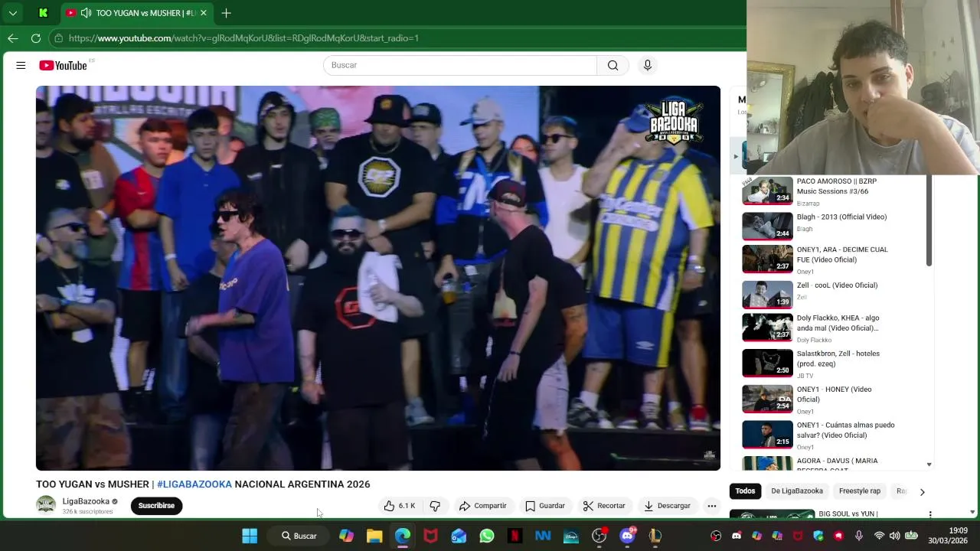
Task: Open Discord from taskbar
Action: (627, 536)
